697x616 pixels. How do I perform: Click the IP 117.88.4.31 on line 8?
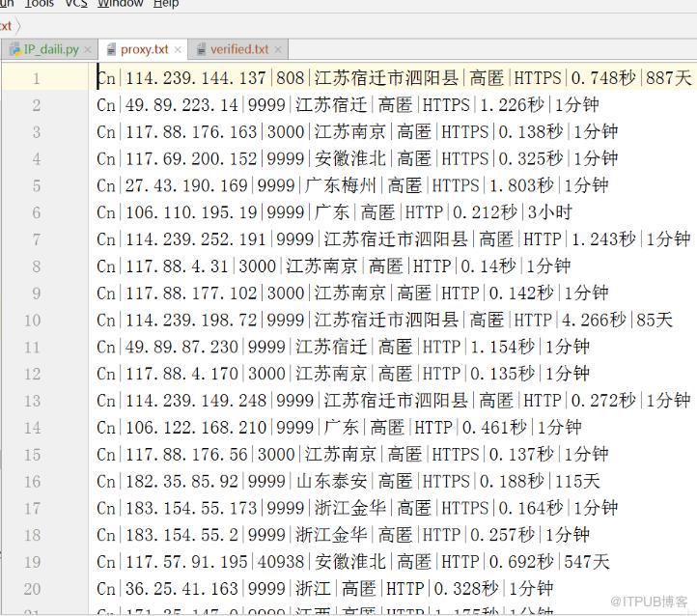(177, 266)
